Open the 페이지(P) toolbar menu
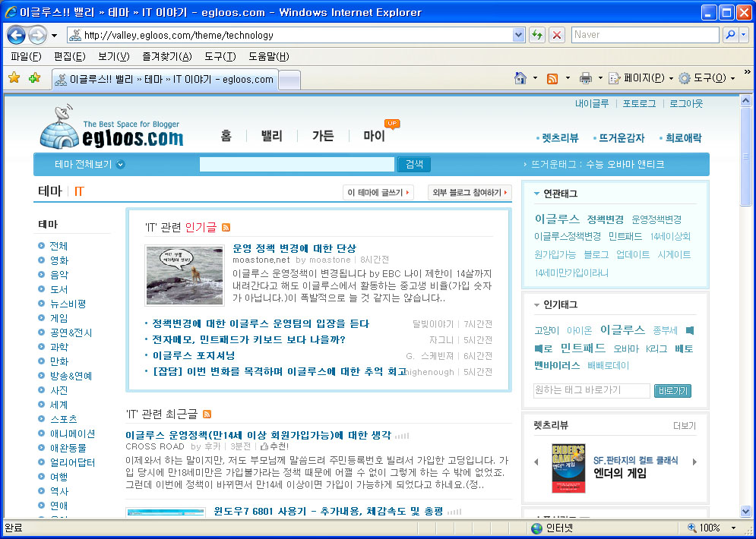The height and width of the screenshot is (539, 756). click(x=641, y=78)
